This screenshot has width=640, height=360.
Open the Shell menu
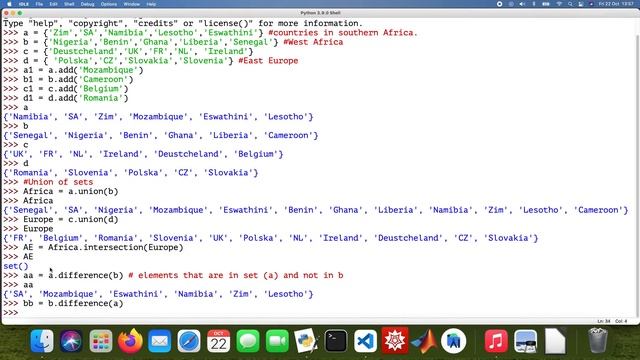pos(69,4)
